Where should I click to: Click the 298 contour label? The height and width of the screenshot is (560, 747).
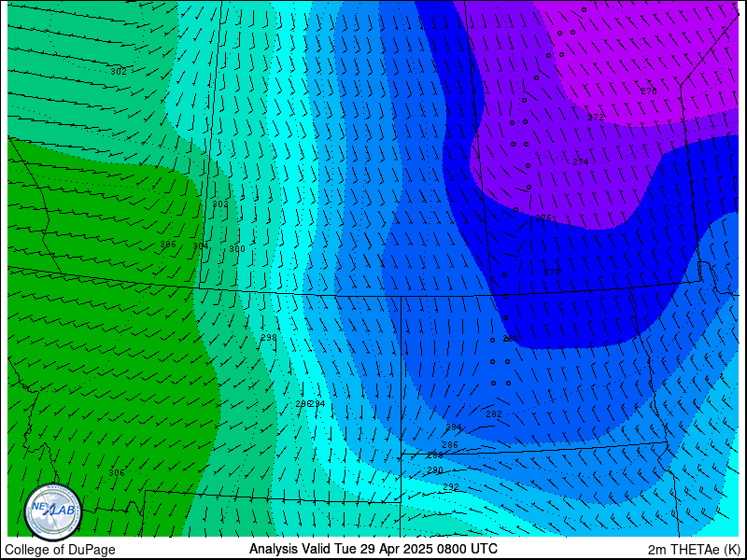269,337
